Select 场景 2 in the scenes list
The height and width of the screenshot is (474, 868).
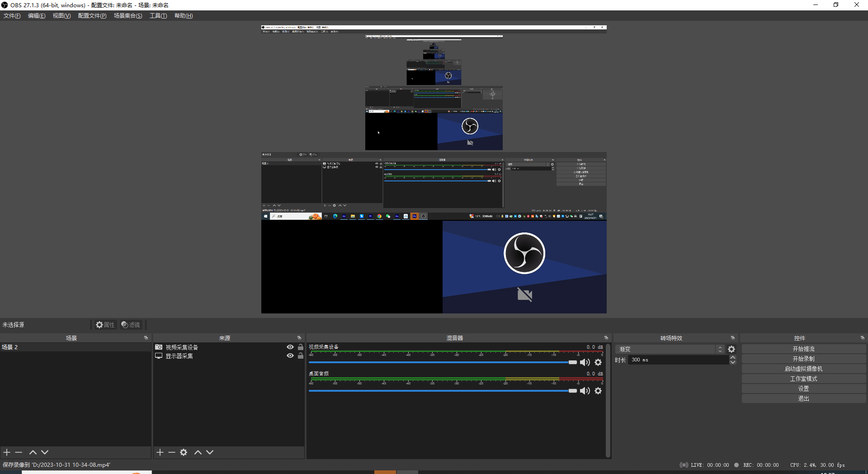pyautogui.click(x=10, y=347)
